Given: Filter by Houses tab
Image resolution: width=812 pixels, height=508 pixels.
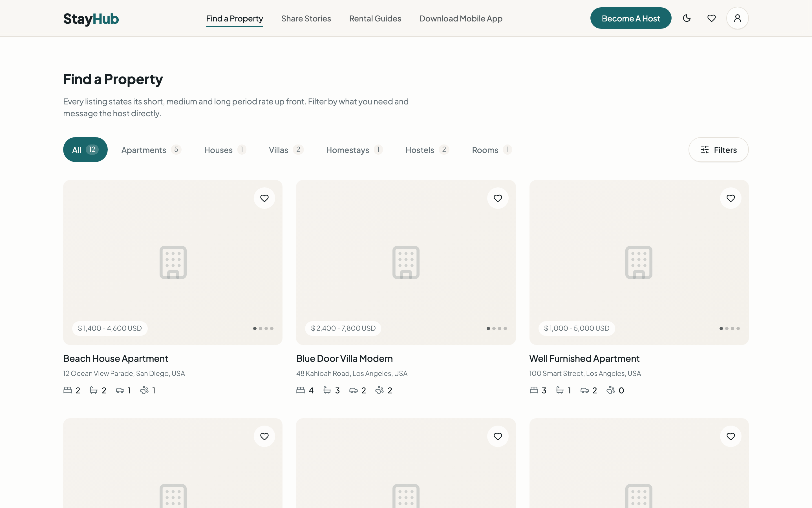Looking at the screenshot, I should 225,150.
